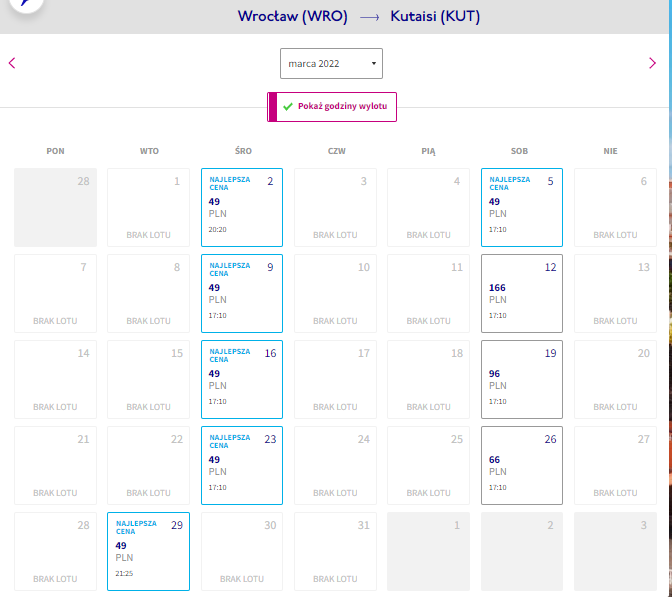Click the round airplane icon at top left

(x=27, y=3)
